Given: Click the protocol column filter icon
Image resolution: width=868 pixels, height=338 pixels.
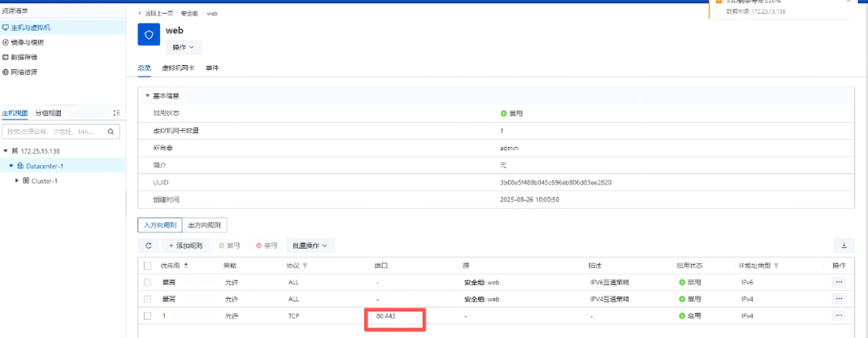Looking at the screenshot, I should pos(305,266).
